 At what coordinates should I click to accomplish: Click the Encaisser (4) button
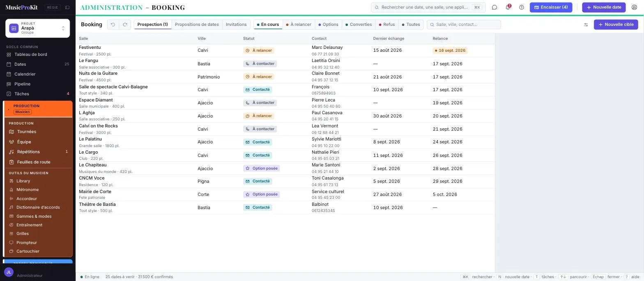(551, 7)
